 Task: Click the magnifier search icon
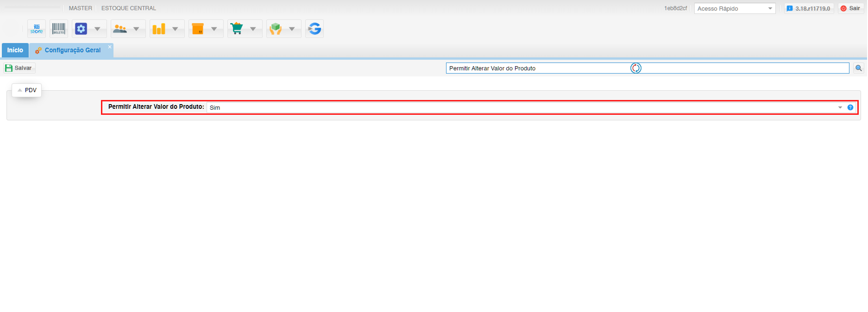858,68
